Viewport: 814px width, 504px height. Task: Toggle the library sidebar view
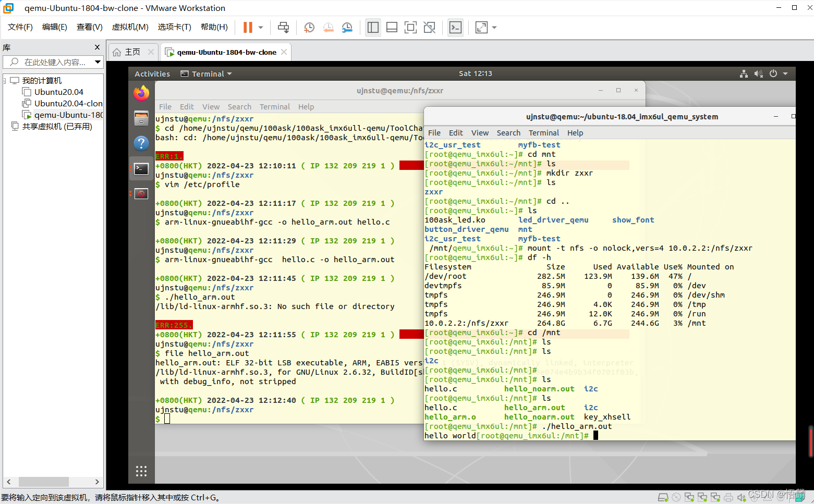tap(373, 27)
